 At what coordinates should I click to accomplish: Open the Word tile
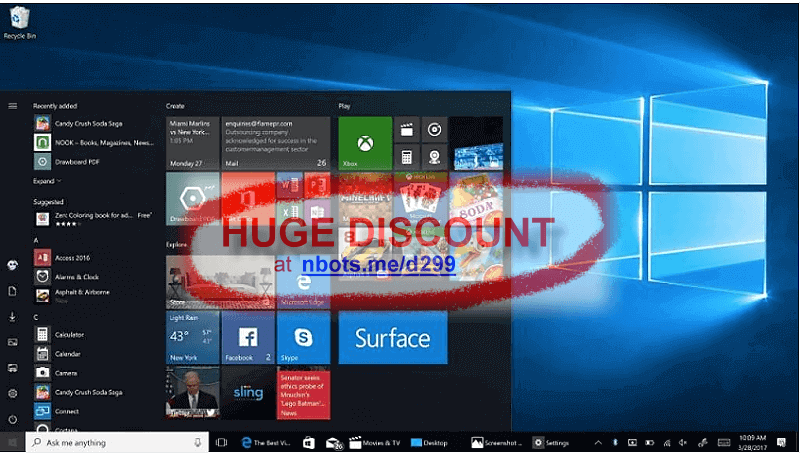tap(289, 185)
